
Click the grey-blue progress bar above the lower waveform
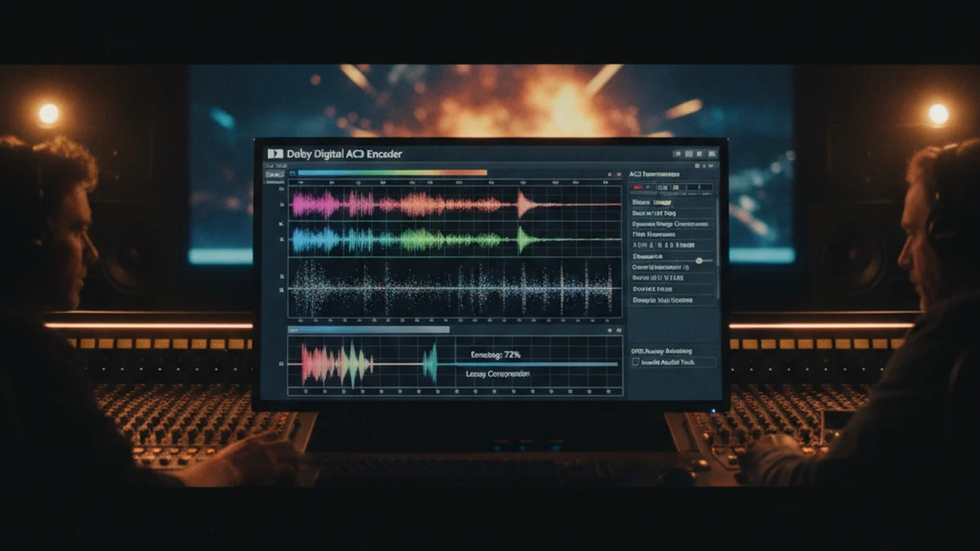tap(369, 330)
